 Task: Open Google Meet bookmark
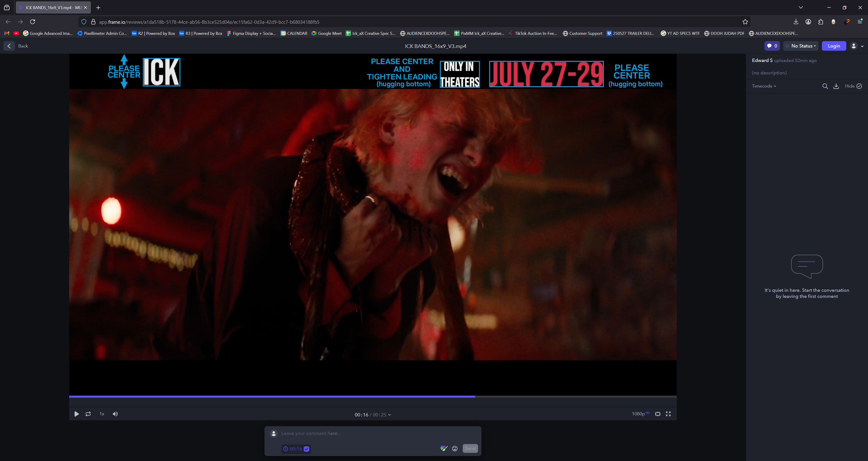326,33
